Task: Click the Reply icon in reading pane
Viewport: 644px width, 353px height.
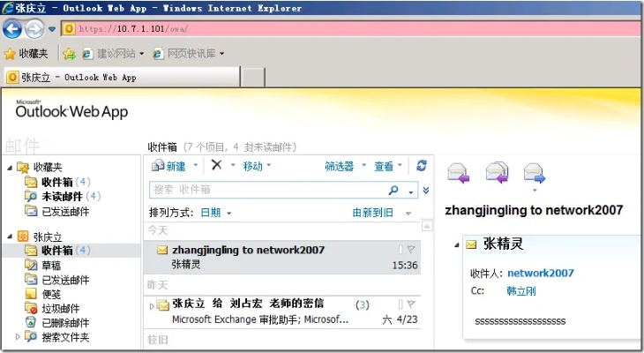Action: tap(459, 173)
